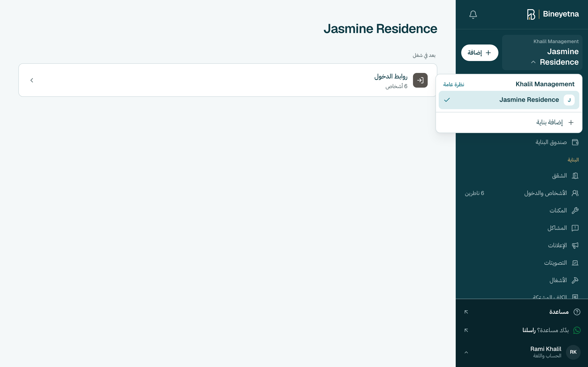Open the access links card chevron
The image size is (588, 367).
32,80
